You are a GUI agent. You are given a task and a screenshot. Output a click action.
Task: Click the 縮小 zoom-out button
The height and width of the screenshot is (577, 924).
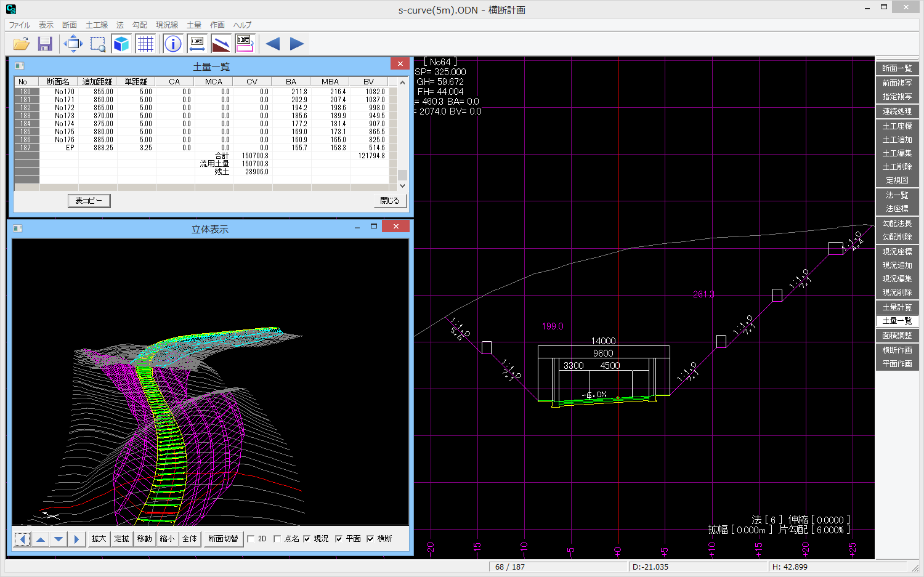(167, 539)
